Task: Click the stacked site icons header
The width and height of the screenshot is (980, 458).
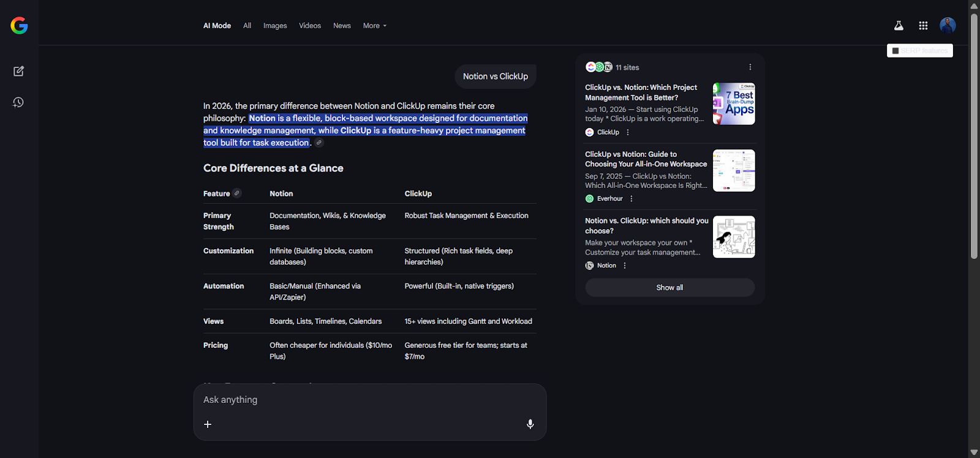Action: pos(599,67)
